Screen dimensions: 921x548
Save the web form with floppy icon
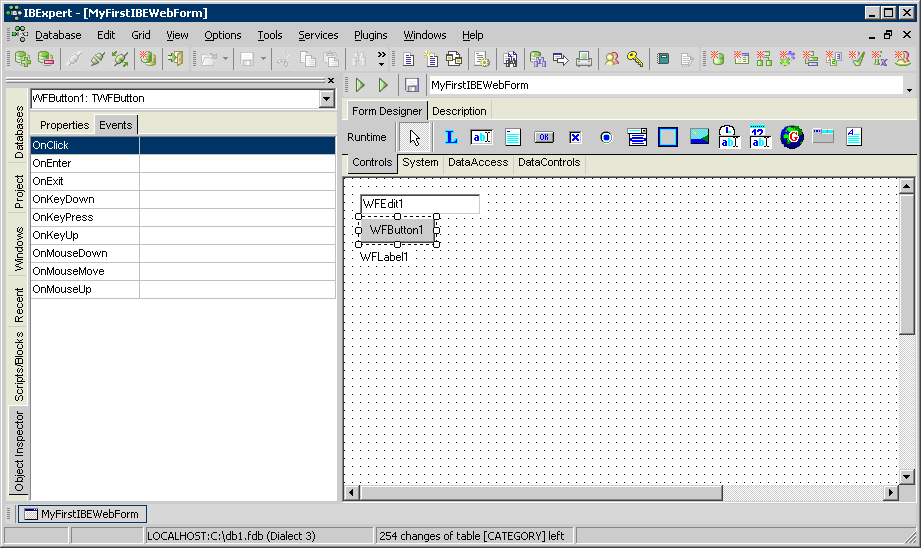[x=411, y=85]
